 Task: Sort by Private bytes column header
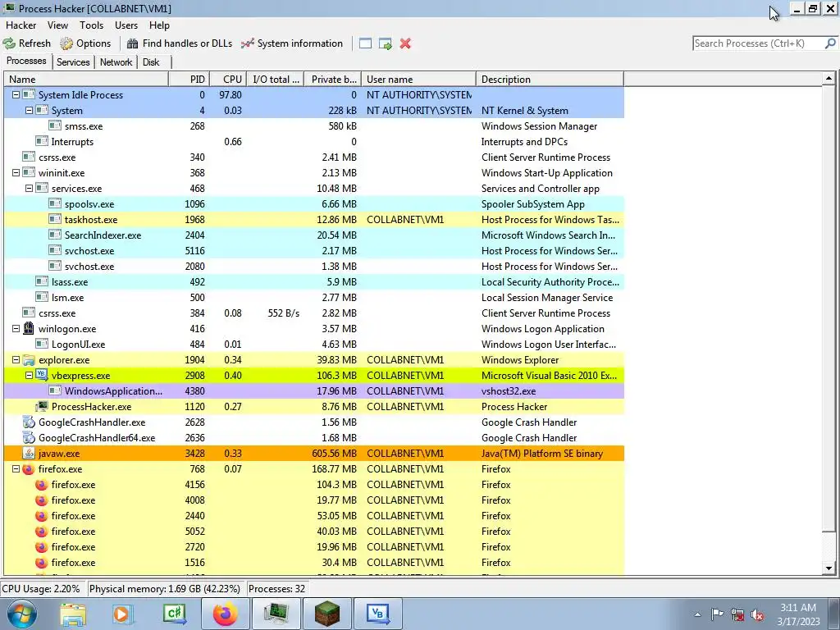tap(333, 80)
